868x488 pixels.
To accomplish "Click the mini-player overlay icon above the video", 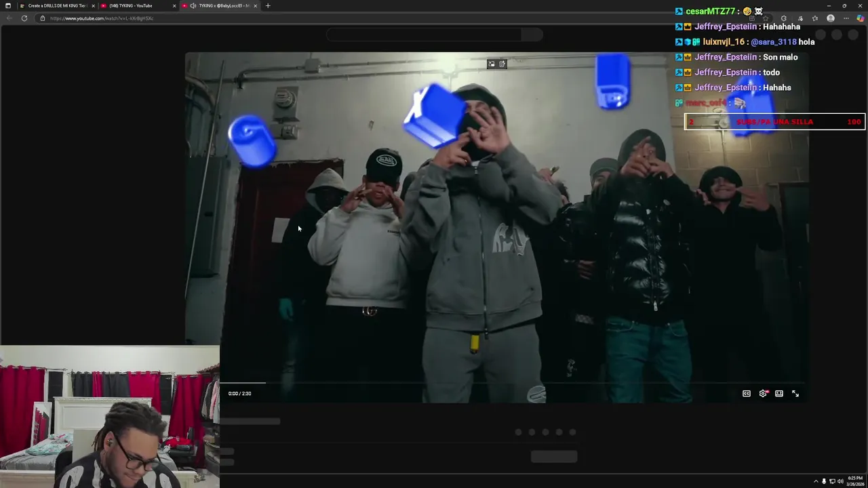I will click(x=492, y=64).
